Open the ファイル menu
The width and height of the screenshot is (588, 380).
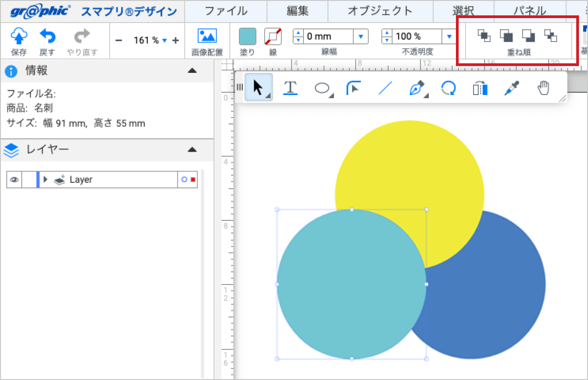[x=226, y=11]
